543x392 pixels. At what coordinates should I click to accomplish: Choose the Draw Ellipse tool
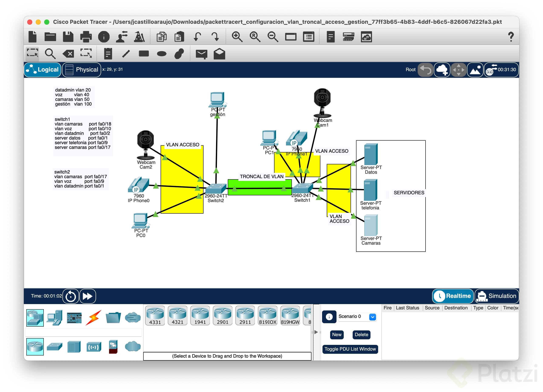162,54
